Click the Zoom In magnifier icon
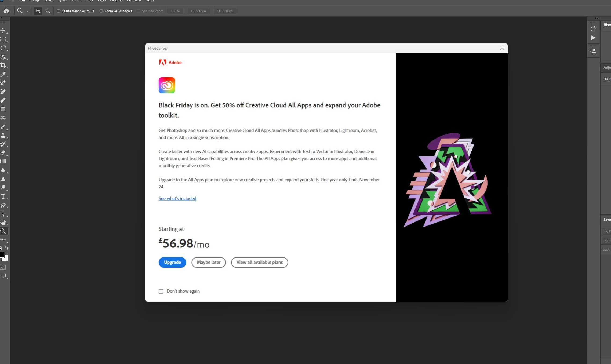 tap(38, 11)
